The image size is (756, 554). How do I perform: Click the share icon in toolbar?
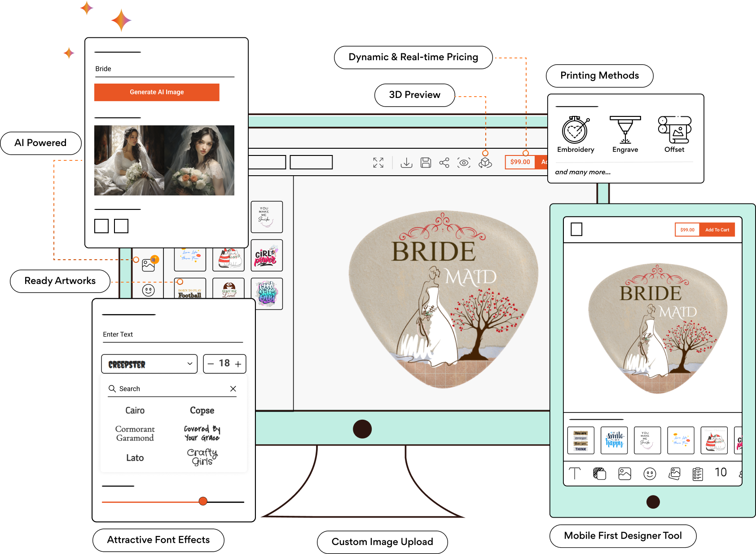tap(444, 163)
